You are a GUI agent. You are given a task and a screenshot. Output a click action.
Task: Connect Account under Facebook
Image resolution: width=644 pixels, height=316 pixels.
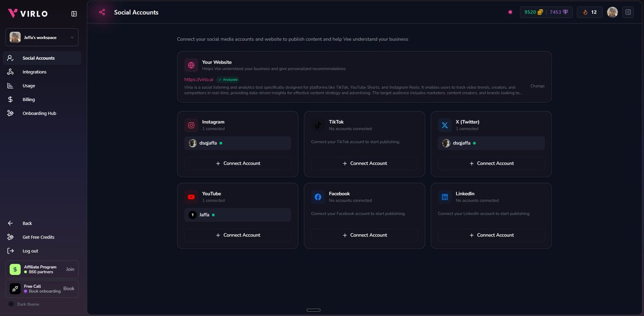(x=364, y=235)
